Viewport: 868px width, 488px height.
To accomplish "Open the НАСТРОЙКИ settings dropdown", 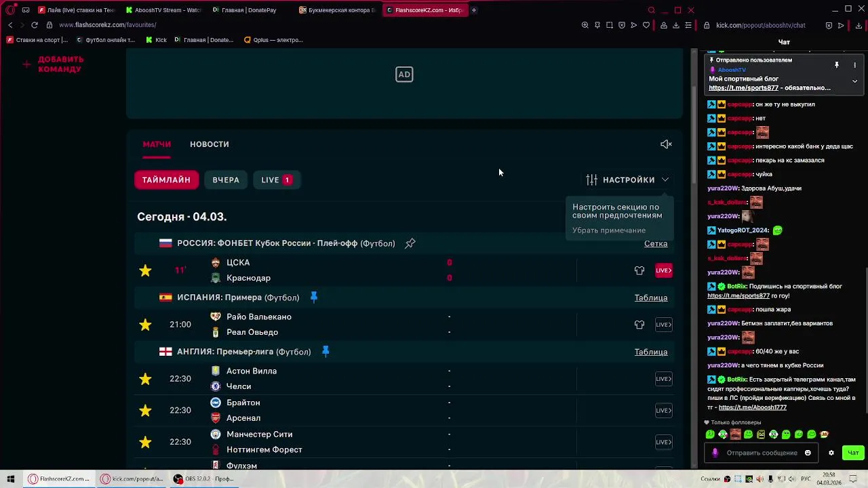I will [x=628, y=180].
